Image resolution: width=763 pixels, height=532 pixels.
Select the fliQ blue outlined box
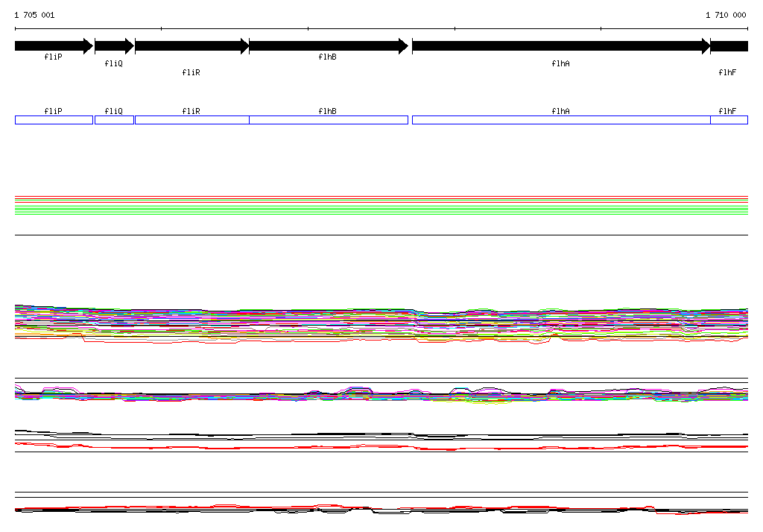[x=114, y=120]
